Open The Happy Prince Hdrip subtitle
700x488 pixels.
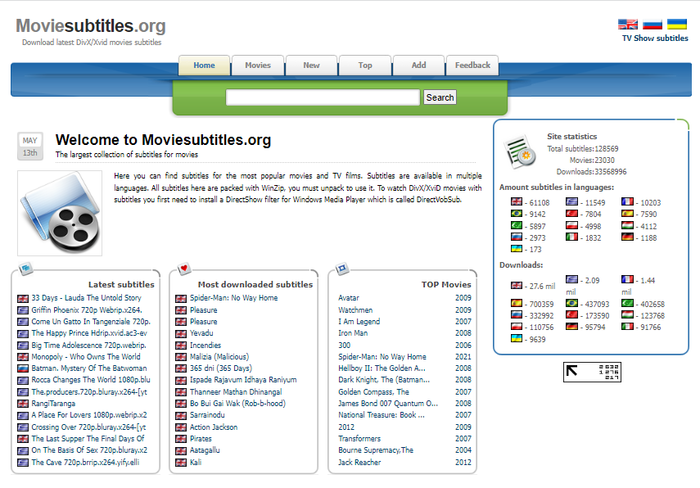89,333
